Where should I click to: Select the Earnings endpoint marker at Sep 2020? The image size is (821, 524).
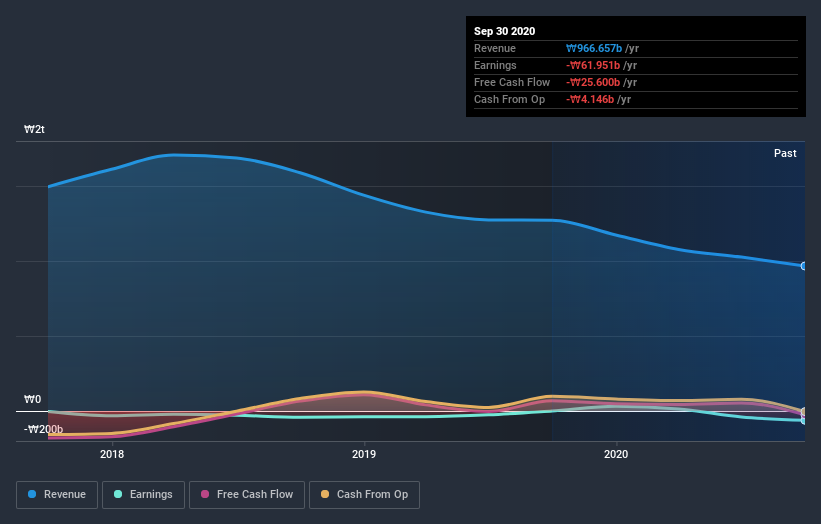(x=804, y=420)
